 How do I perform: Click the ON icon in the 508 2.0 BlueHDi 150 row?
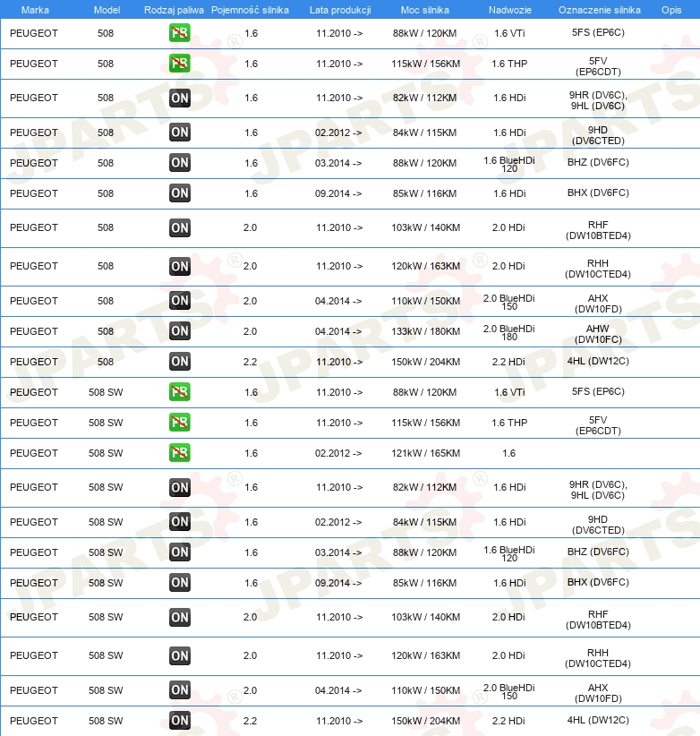180,301
